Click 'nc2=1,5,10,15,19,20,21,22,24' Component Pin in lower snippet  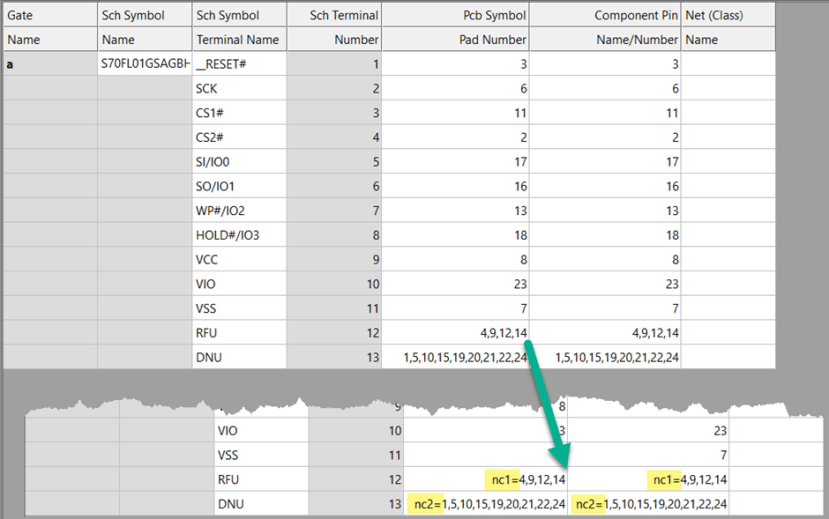[x=648, y=504]
